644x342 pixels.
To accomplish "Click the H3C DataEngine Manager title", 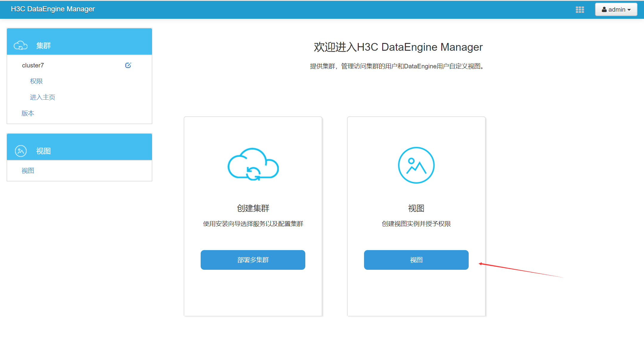I will click(x=53, y=9).
